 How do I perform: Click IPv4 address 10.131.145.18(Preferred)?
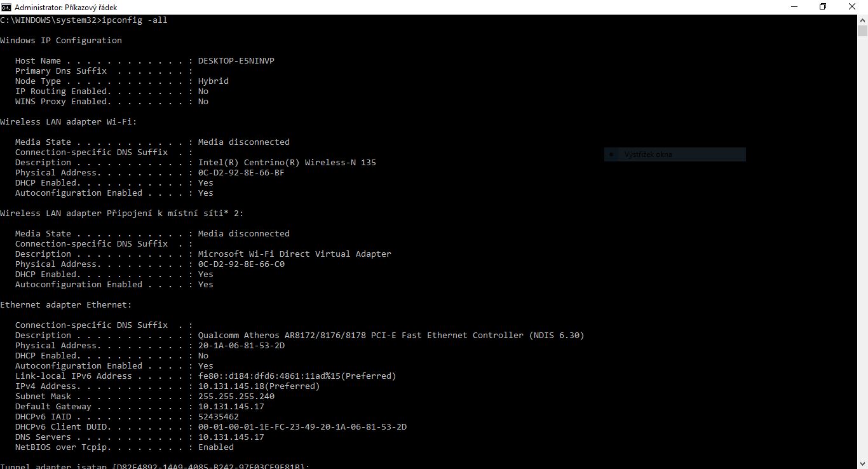point(259,386)
